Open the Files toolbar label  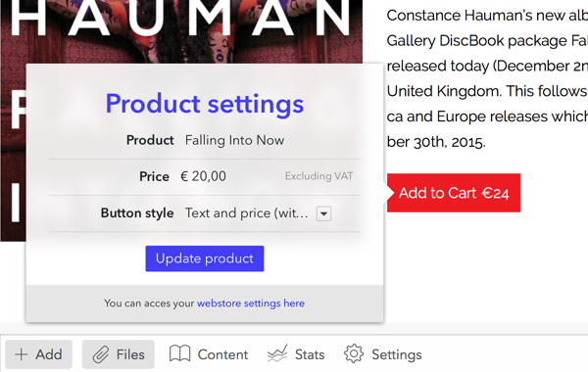point(130,354)
